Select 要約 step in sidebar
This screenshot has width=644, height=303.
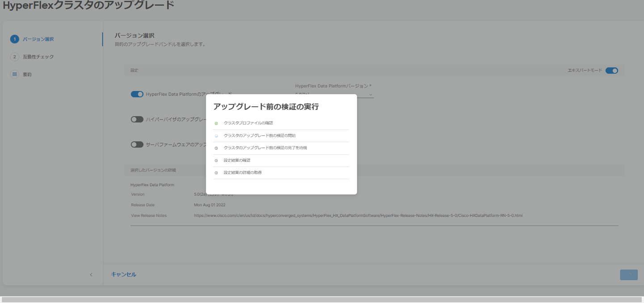point(27,75)
